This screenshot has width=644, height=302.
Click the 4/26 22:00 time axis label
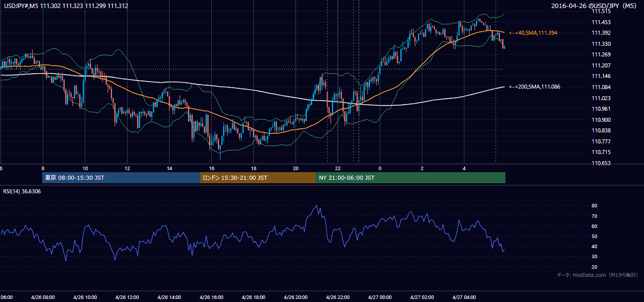click(338, 297)
